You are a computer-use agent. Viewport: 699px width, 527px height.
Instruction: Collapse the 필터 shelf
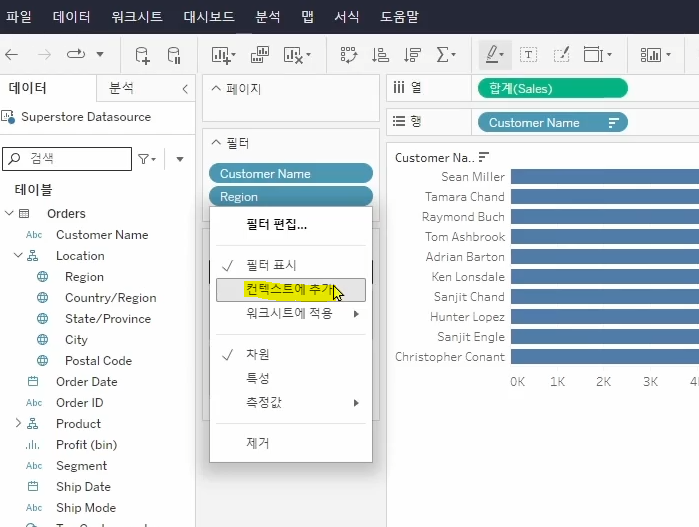(x=216, y=143)
